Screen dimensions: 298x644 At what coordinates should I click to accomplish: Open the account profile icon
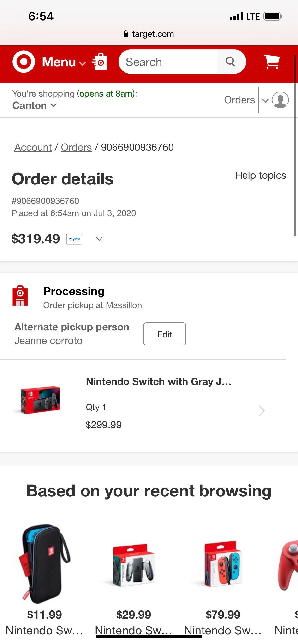[x=280, y=100]
